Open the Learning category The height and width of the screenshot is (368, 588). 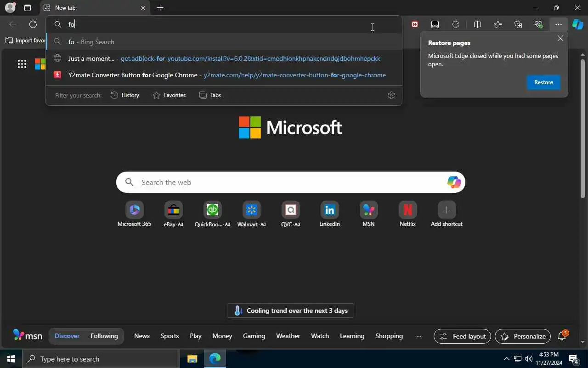point(352,336)
